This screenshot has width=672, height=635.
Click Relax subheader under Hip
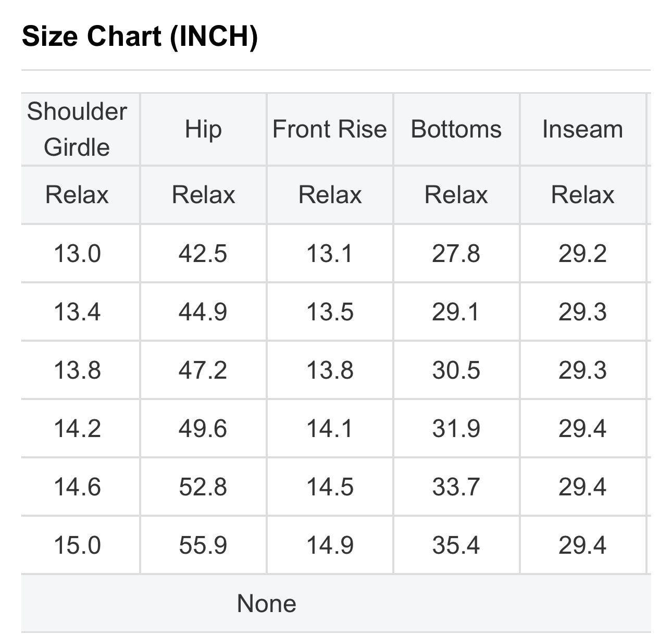click(x=203, y=195)
